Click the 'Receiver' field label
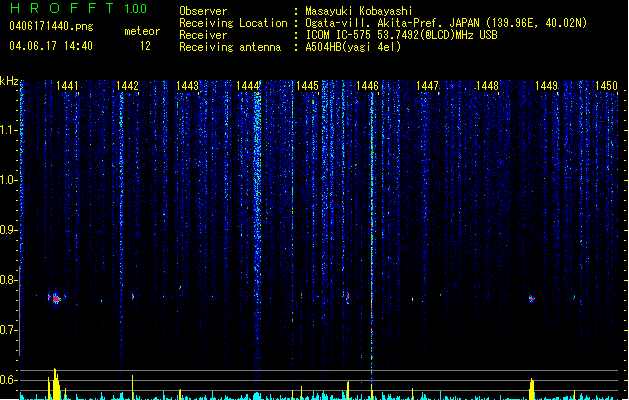Image resolution: width=629 pixels, height=400 pixels. (203, 35)
